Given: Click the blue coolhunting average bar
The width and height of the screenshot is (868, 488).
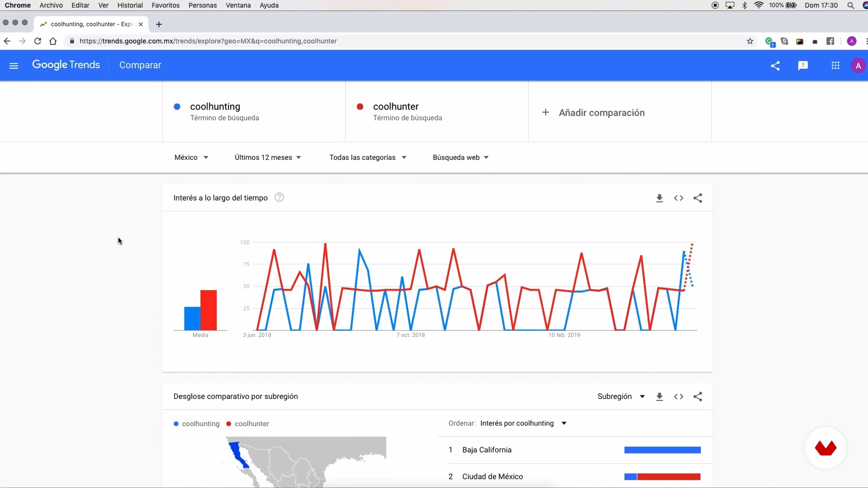Looking at the screenshot, I should (x=192, y=319).
